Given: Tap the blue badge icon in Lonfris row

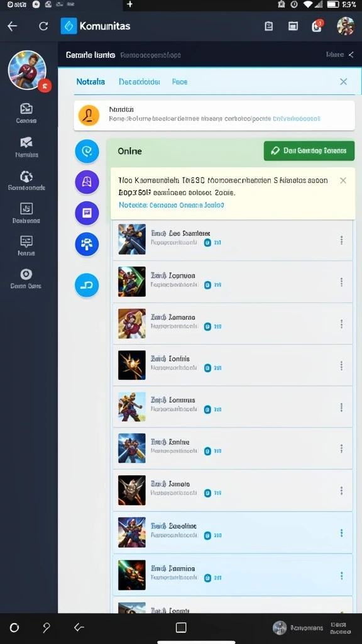Looking at the screenshot, I should 207,368.
